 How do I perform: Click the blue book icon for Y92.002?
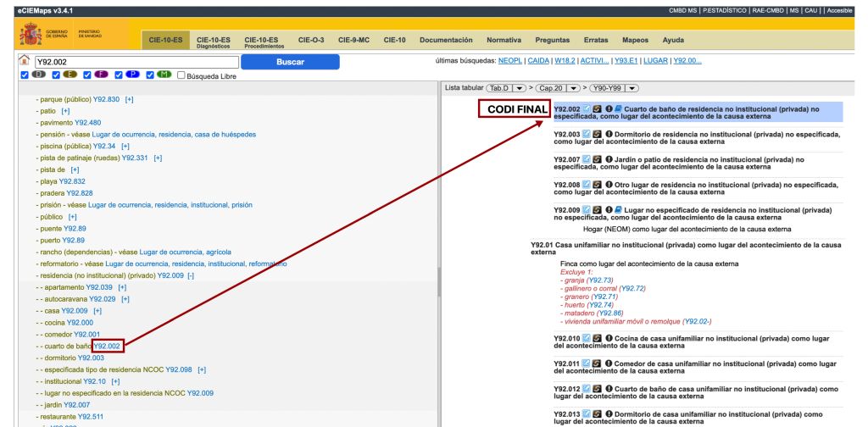[619, 109]
